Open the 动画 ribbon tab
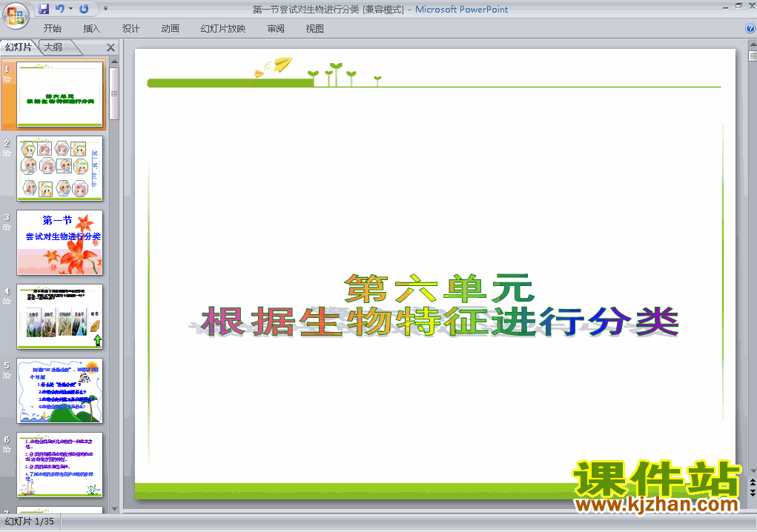Screen dimensions: 757x532 point(170,29)
